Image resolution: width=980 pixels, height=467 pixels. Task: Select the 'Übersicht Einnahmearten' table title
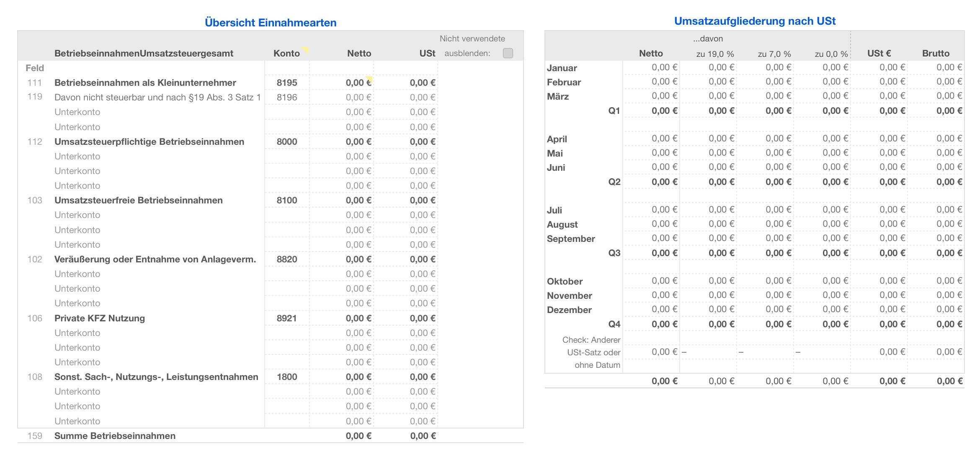[270, 23]
